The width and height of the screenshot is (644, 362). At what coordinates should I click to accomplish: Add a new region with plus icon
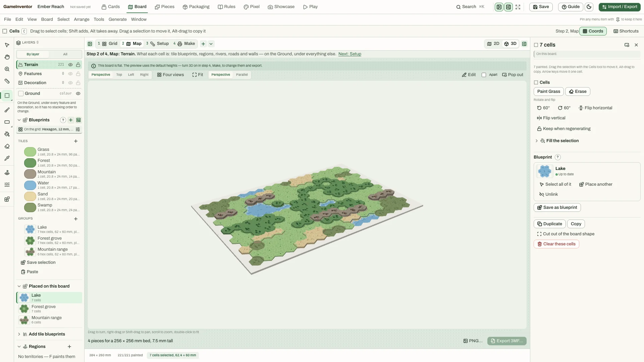click(x=69, y=347)
